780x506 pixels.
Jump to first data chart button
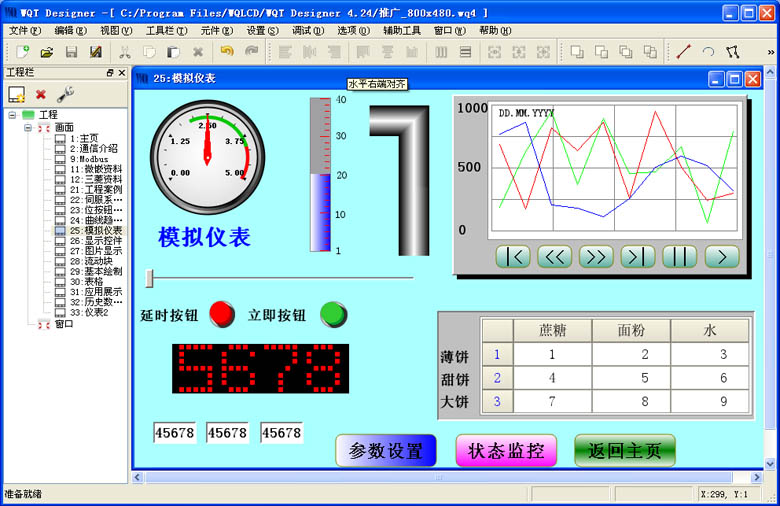pos(513,257)
